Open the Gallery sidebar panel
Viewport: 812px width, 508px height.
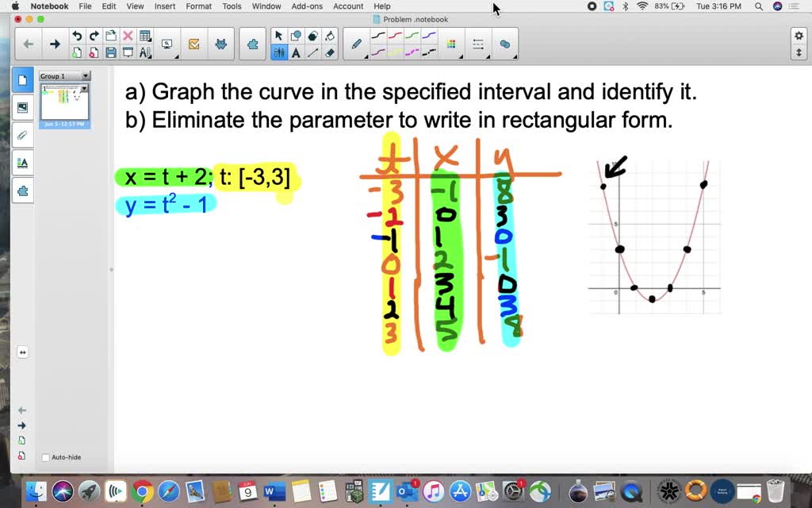[23, 108]
